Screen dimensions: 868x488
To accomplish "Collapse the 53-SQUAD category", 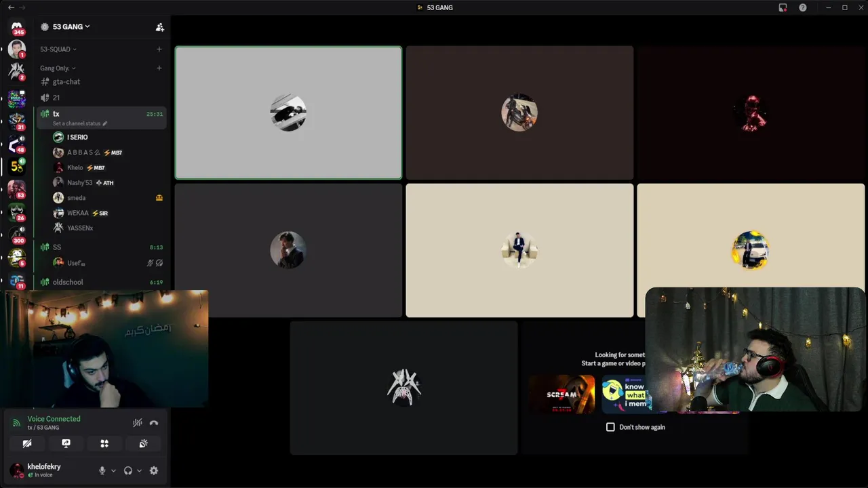I will click(x=58, y=49).
